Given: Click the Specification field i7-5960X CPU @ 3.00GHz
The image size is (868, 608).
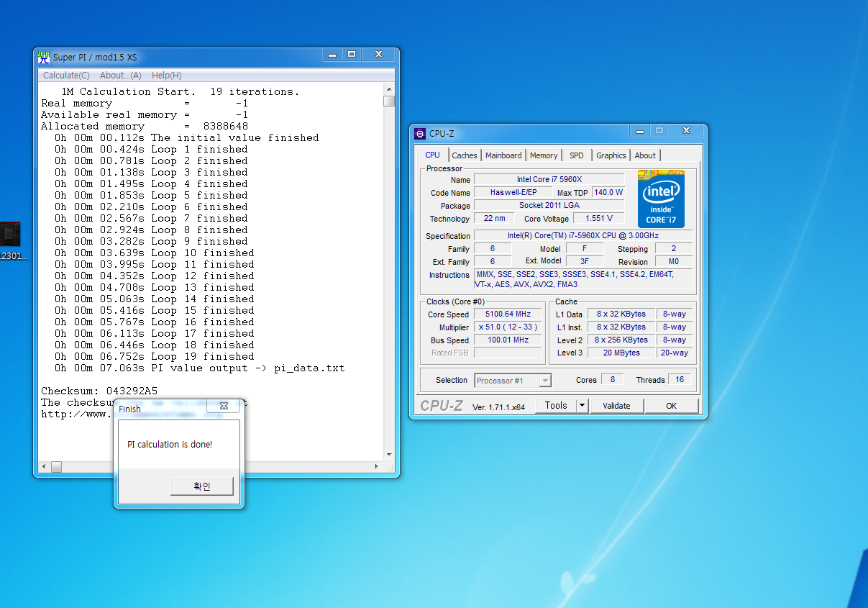Looking at the screenshot, I should tap(583, 236).
